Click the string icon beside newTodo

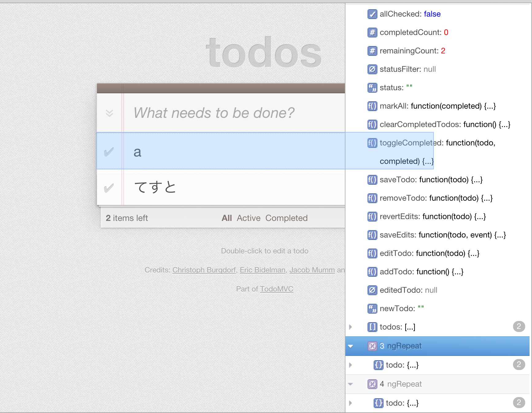[x=372, y=309]
